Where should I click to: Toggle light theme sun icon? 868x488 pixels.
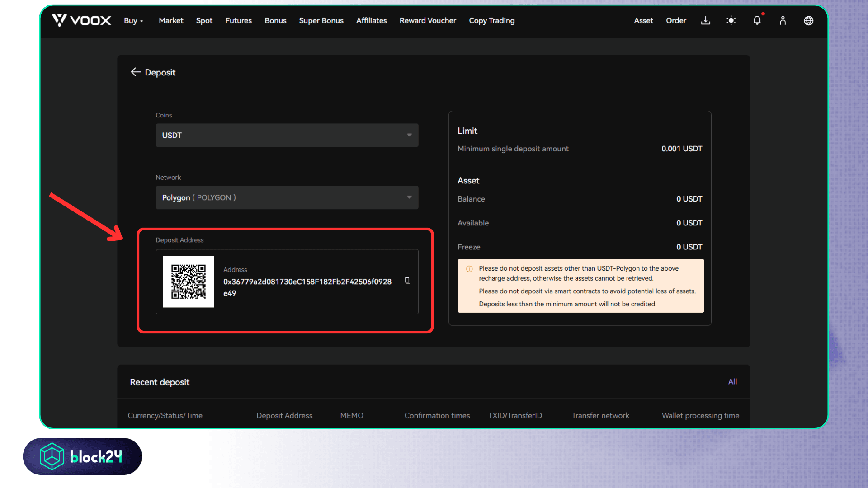pyautogui.click(x=731, y=20)
